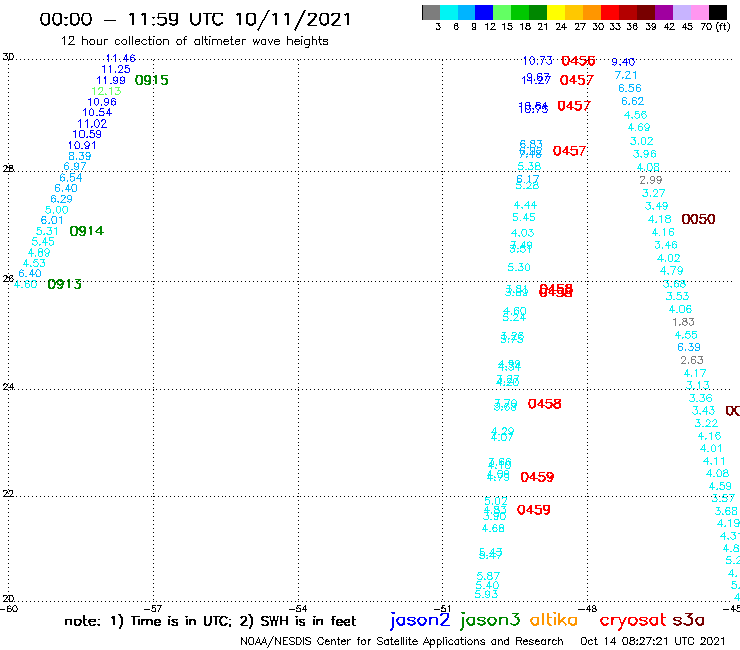Screen dimensions: 740x650
Task: Click the wave height value '5.31'
Action: tap(47, 231)
